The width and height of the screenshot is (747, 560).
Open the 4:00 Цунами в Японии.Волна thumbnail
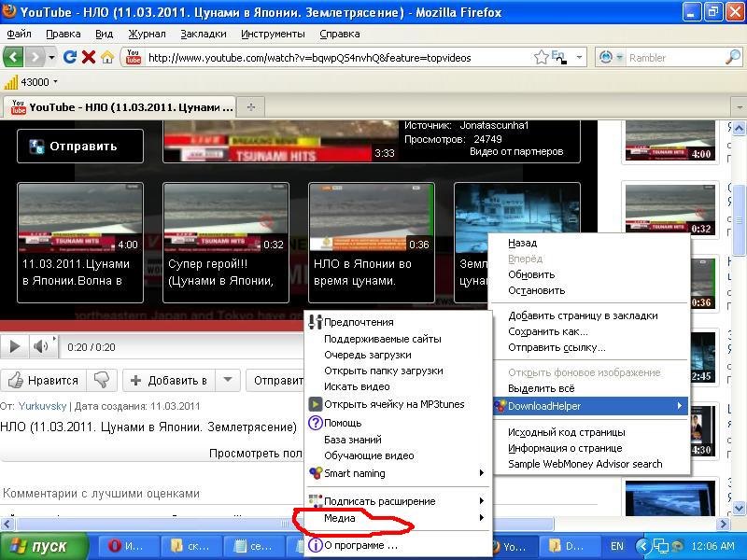(80, 243)
